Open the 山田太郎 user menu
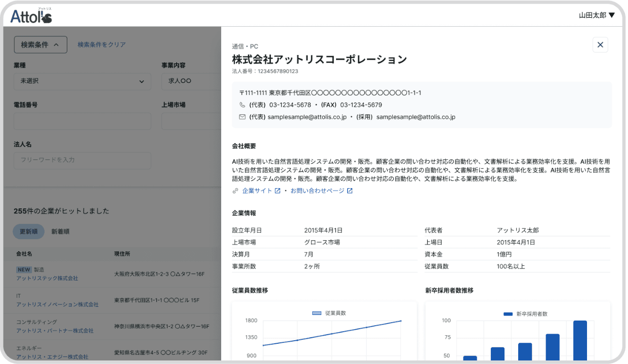 pyautogui.click(x=597, y=16)
